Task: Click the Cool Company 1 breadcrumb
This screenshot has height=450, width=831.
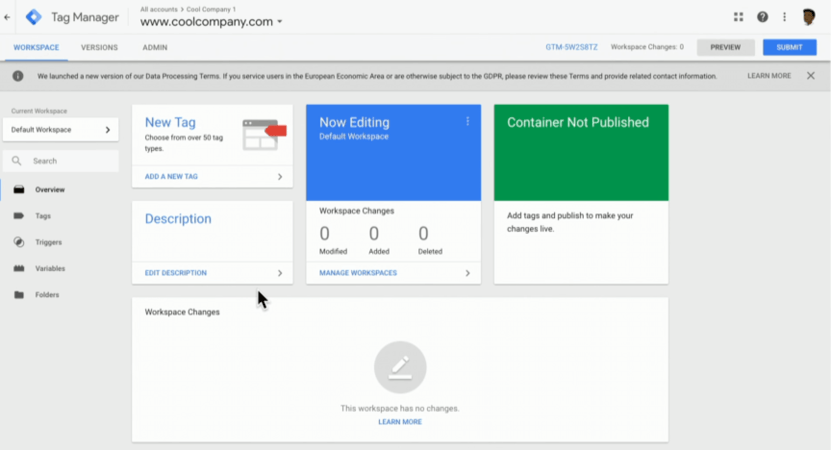Action: coord(211,9)
